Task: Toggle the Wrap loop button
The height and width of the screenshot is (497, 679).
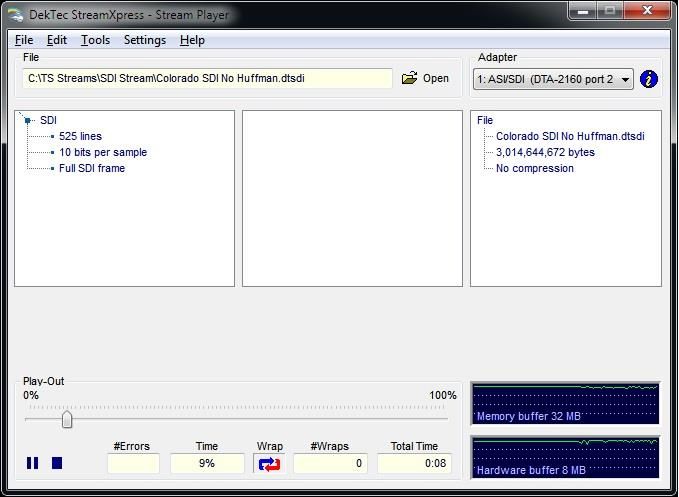Action: [269, 464]
